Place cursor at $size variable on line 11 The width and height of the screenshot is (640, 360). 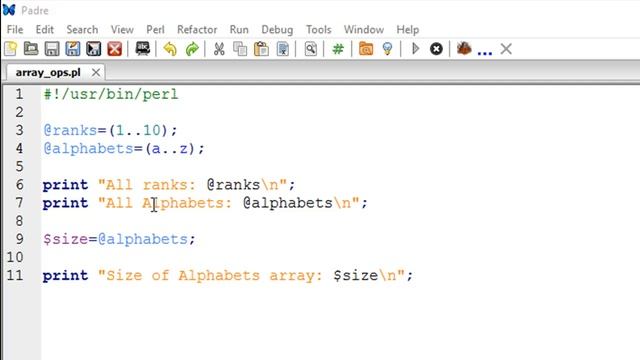click(x=356, y=276)
